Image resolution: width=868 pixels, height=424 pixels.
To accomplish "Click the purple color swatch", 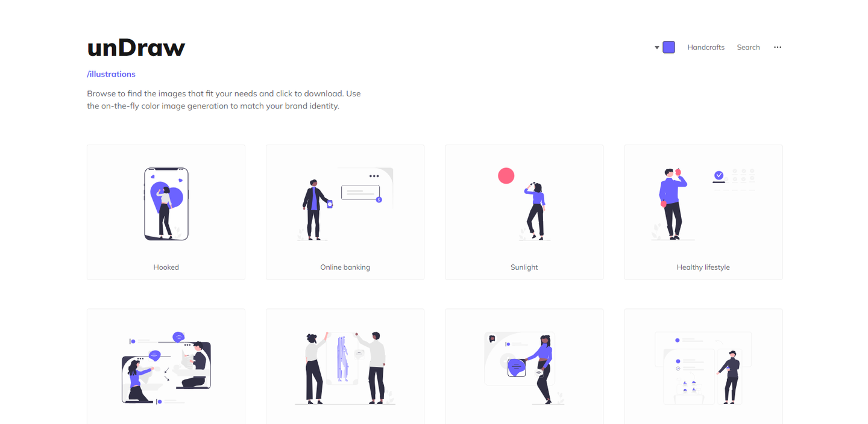I will pyautogui.click(x=668, y=47).
